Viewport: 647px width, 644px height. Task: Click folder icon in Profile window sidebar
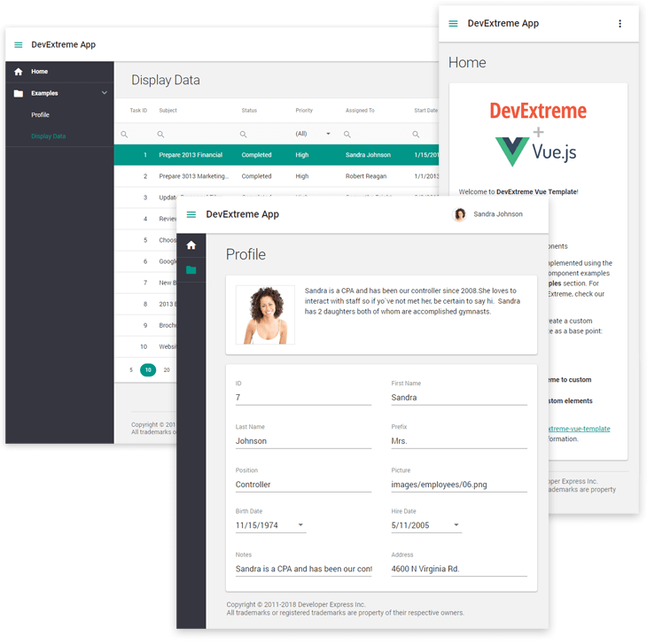(191, 270)
